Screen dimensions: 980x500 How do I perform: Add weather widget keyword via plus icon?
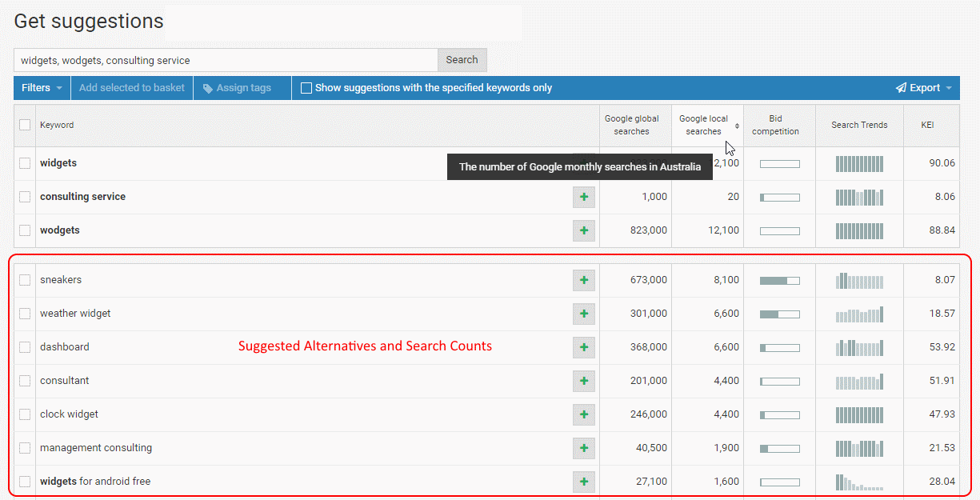click(x=583, y=314)
